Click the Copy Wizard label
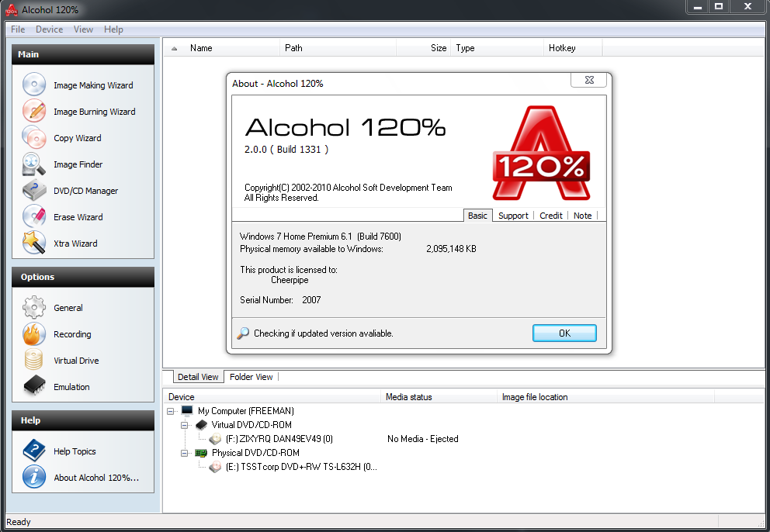 click(x=77, y=138)
